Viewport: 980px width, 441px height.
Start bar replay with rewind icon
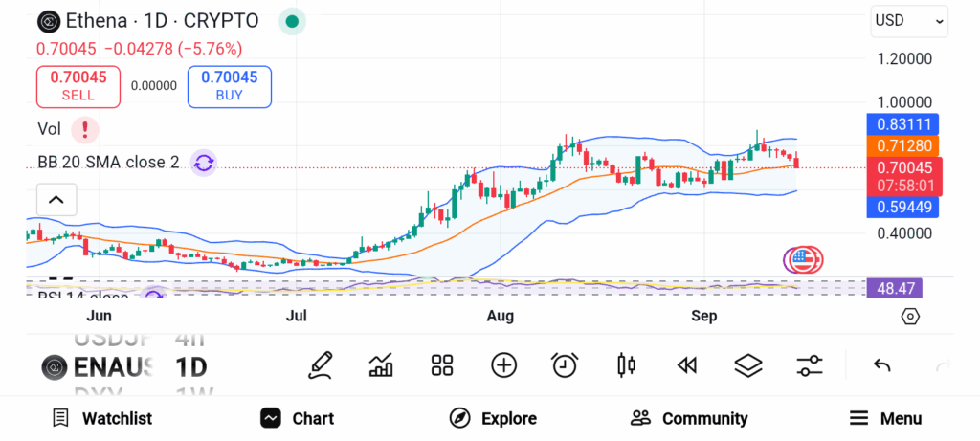pyautogui.click(x=686, y=364)
